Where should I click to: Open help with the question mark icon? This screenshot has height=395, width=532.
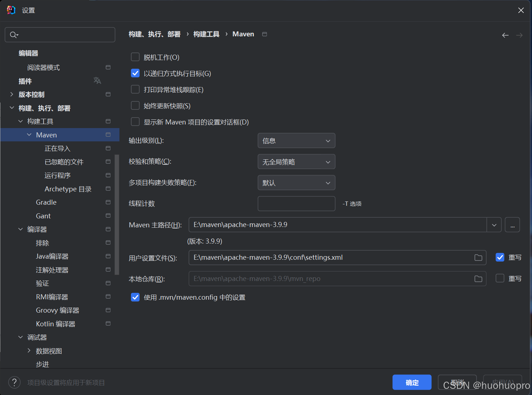14,382
